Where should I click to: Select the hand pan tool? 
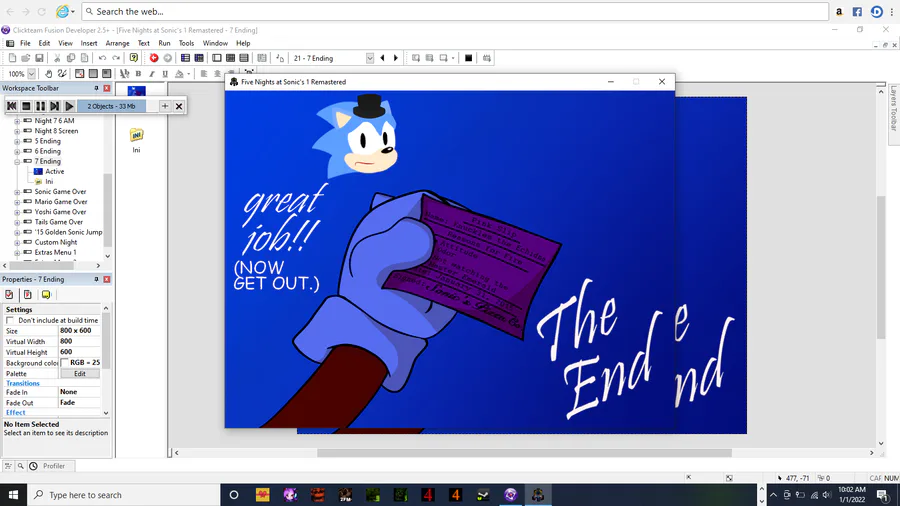pyautogui.click(x=49, y=73)
